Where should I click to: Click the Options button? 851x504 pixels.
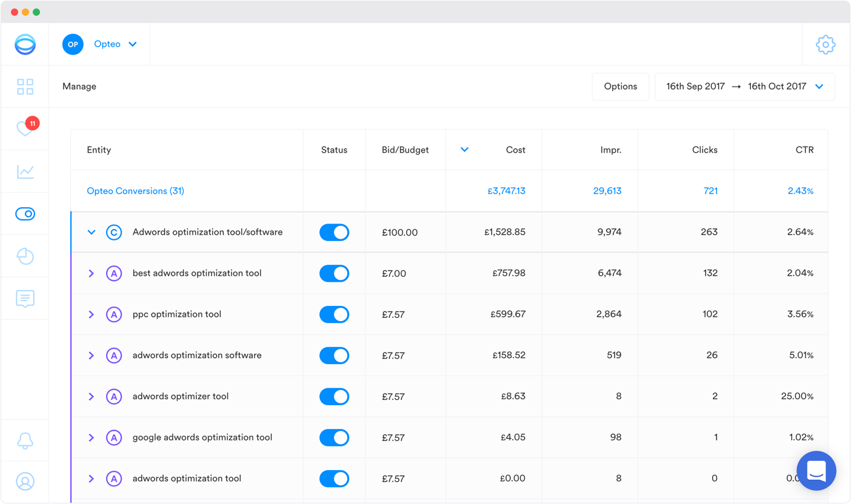click(621, 87)
